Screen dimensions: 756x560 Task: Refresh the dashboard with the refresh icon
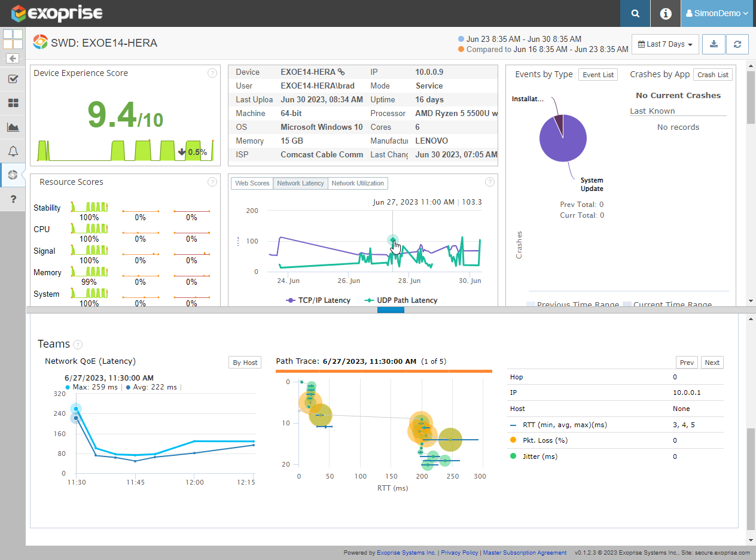[x=737, y=44]
